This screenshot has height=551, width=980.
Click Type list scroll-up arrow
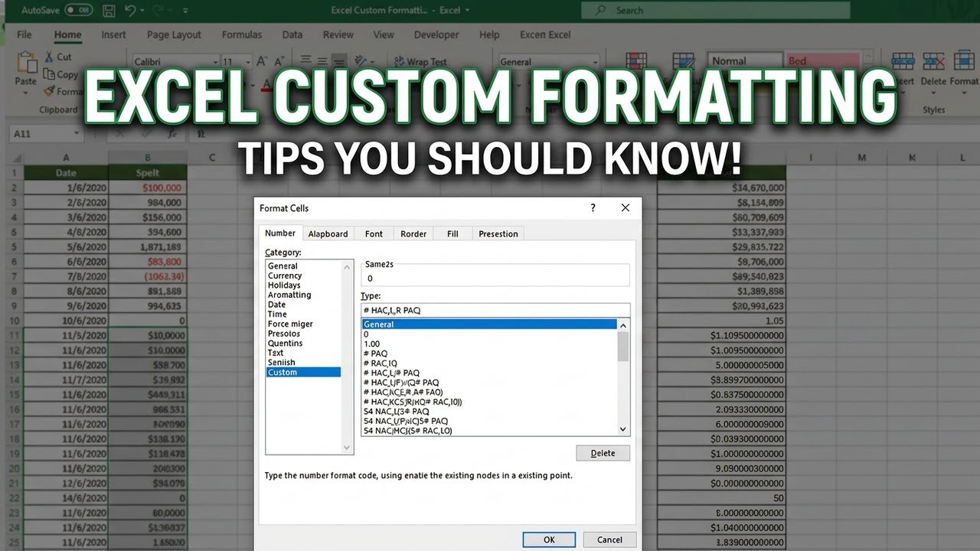623,325
